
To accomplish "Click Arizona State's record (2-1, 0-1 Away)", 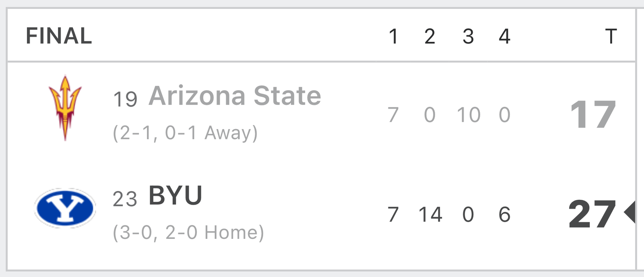I will coord(185,133).
